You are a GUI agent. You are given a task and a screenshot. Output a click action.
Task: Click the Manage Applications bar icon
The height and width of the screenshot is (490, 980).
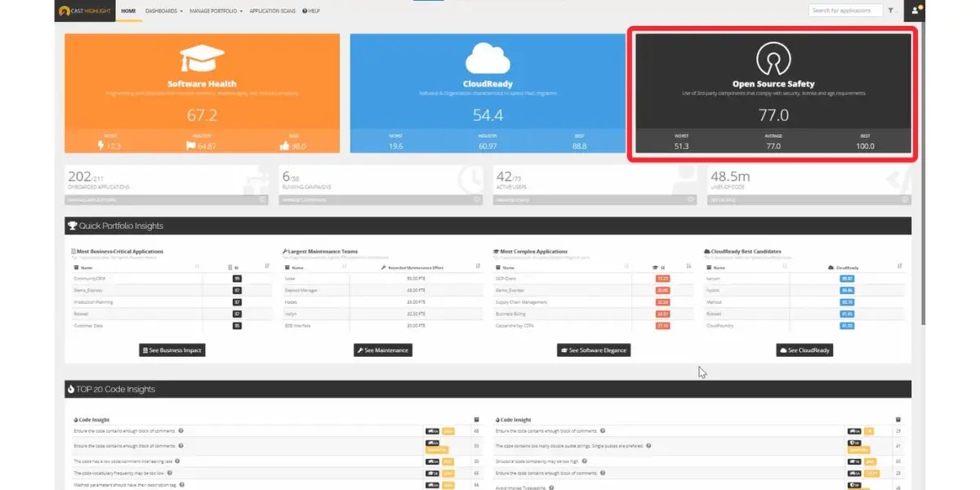262,199
